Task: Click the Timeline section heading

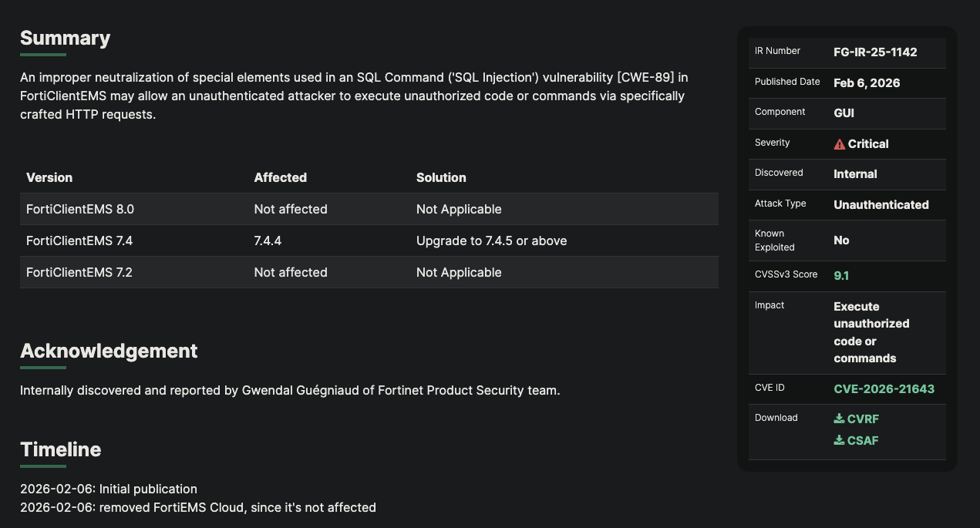Action: (x=60, y=449)
